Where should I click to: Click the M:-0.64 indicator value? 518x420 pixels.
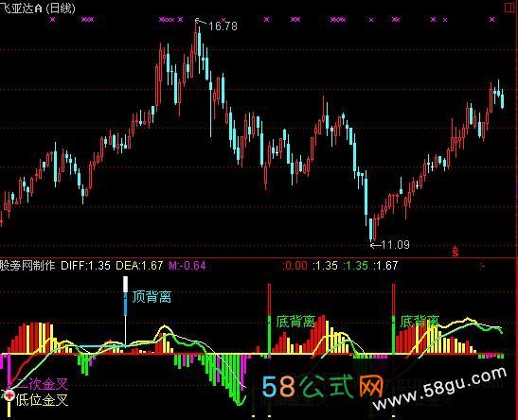click(188, 266)
